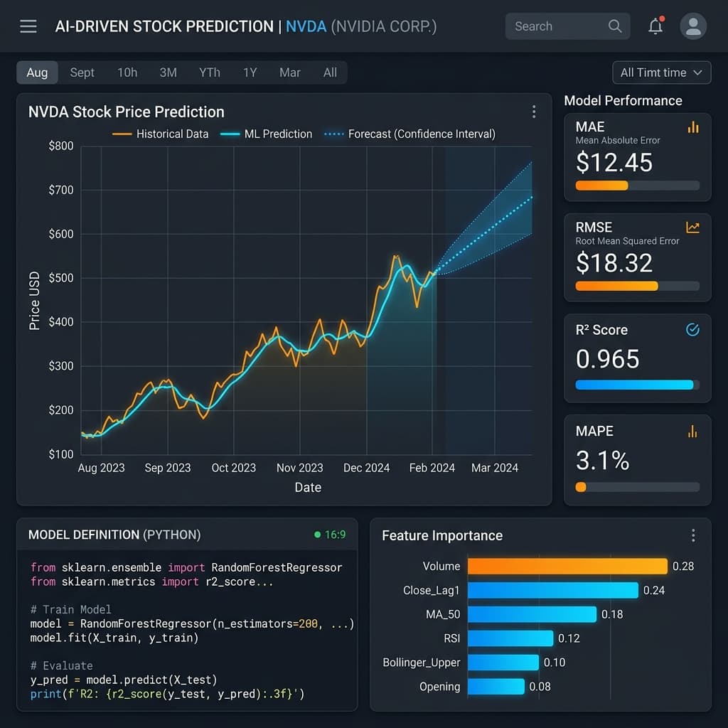This screenshot has width=728, height=728.
Task: Click the 3.1% MAPE value
Action: coord(602,461)
